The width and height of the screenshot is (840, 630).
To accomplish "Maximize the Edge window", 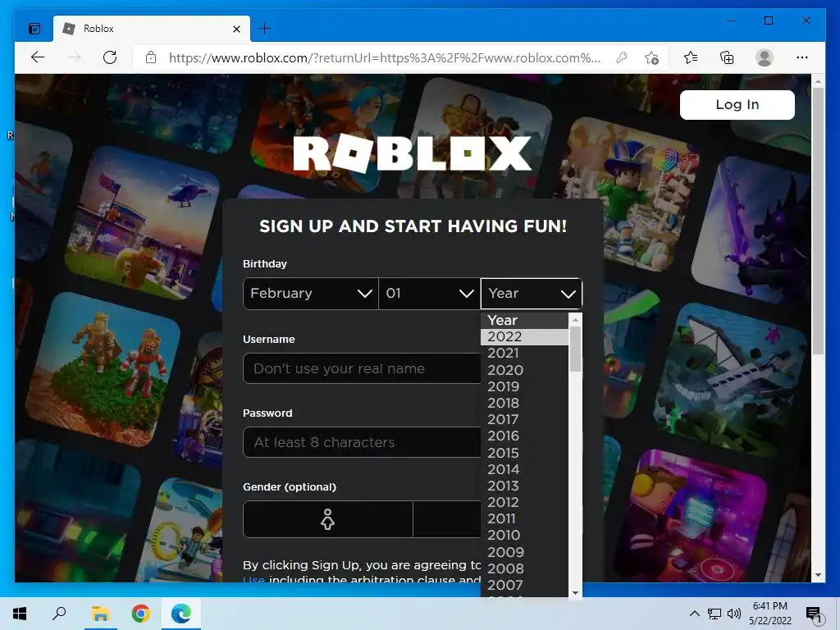I will coord(768,21).
